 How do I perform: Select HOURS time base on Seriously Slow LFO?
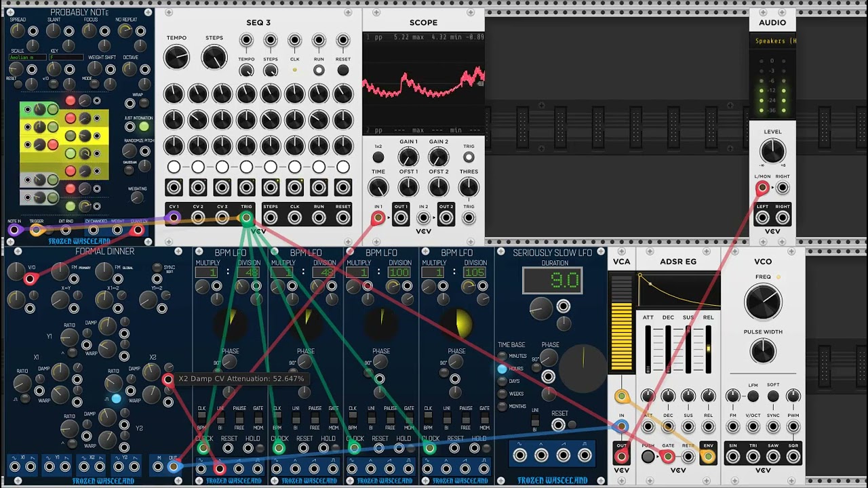pyautogui.click(x=502, y=369)
